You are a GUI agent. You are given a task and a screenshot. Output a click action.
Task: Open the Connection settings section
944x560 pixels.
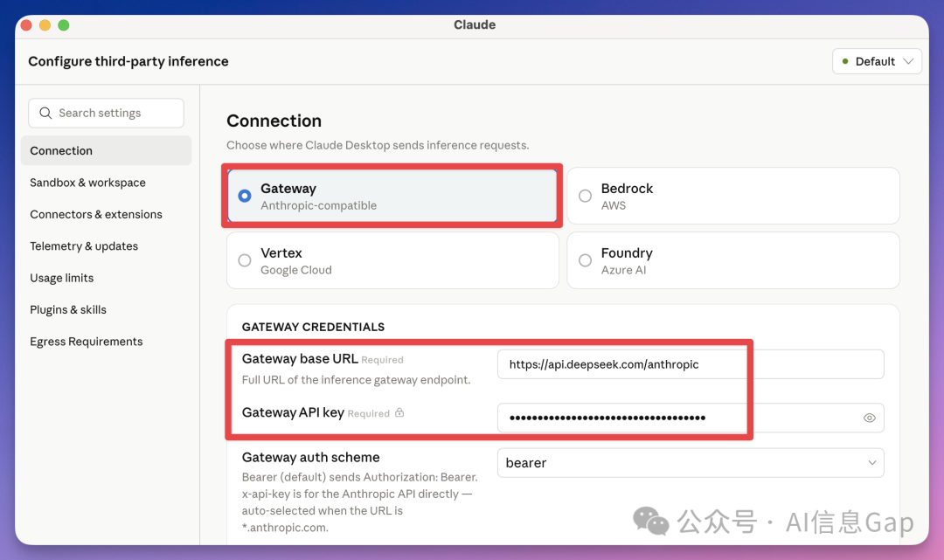click(x=61, y=151)
